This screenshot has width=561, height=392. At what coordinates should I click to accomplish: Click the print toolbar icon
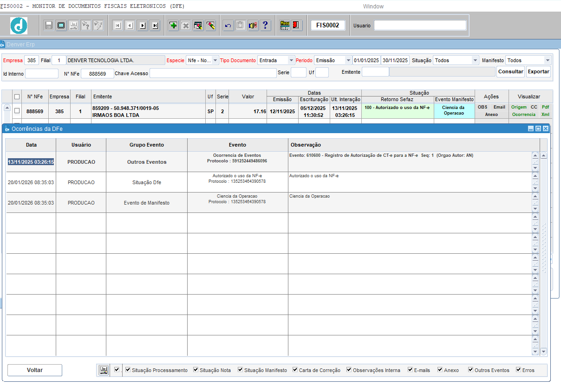pyautogui.click(x=73, y=25)
